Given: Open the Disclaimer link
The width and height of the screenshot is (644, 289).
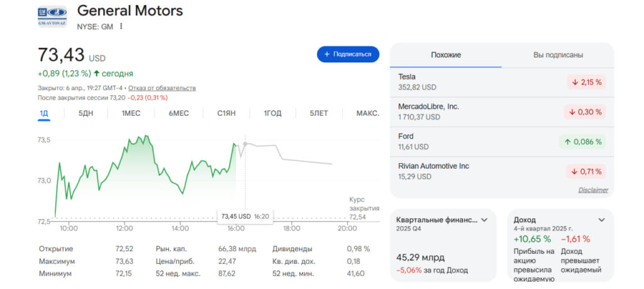Looking at the screenshot, I should pos(593,190).
